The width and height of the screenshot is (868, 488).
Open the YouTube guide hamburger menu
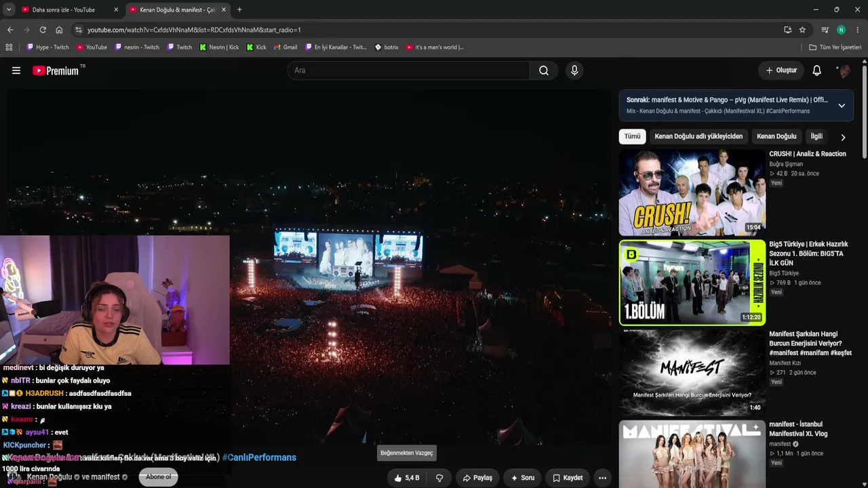pos(16,70)
